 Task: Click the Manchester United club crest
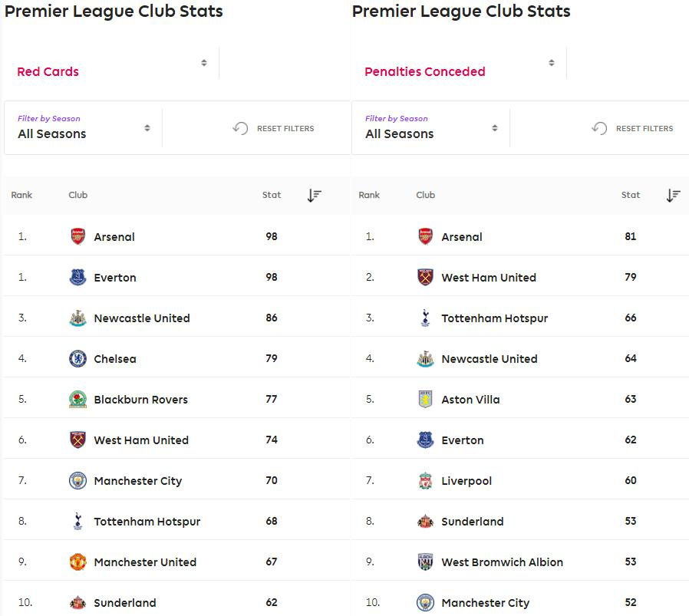tap(77, 562)
